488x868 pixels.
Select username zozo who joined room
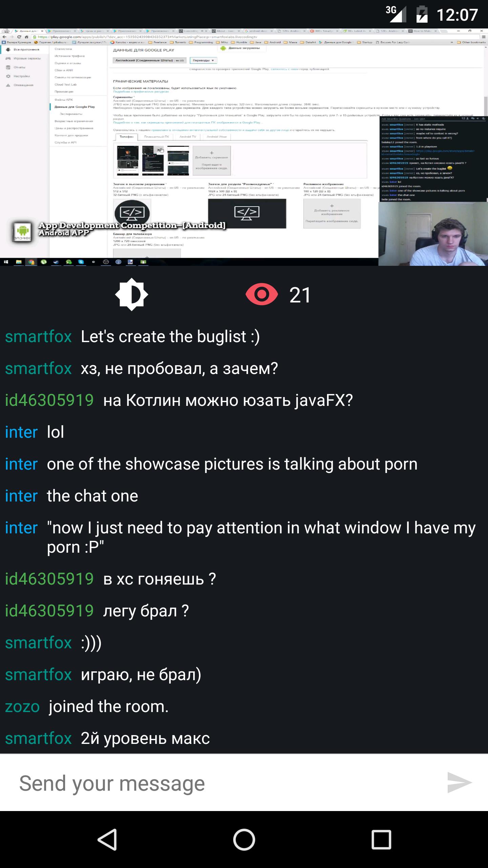pos(22,707)
